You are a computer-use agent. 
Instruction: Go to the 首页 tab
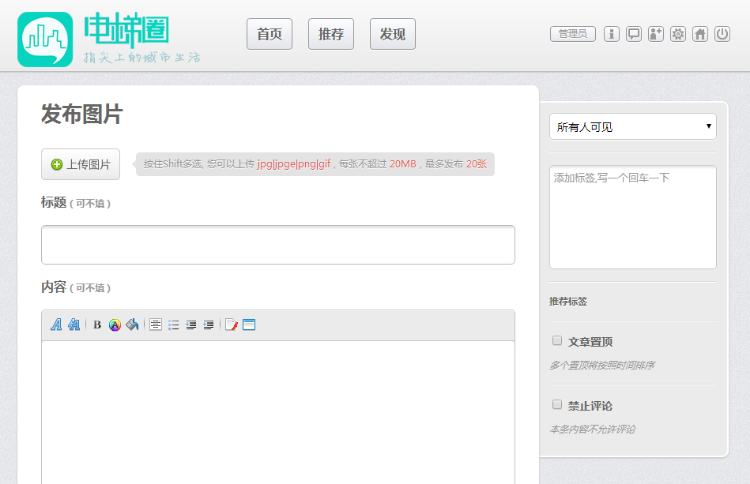pos(269,34)
